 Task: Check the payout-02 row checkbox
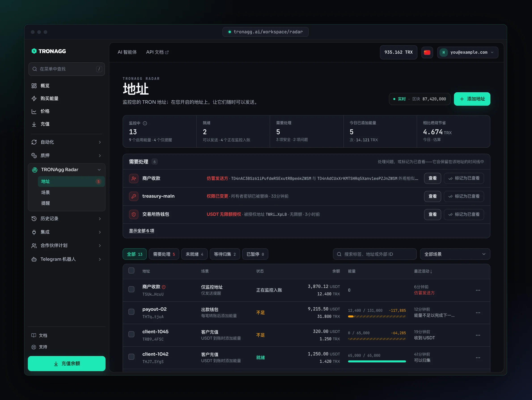(x=131, y=312)
